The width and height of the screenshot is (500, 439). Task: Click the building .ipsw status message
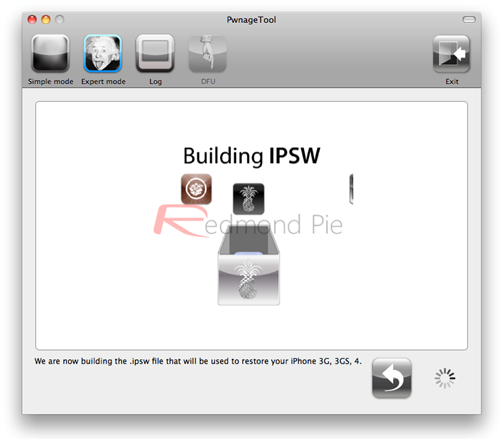[198, 361]
